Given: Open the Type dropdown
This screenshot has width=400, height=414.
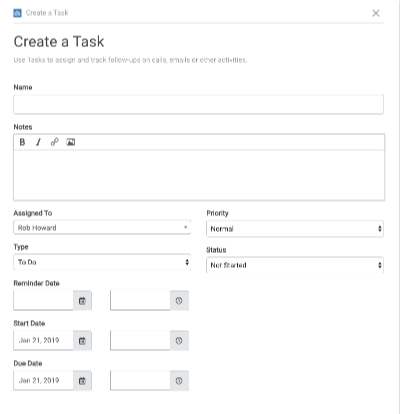Looking at the screenshot, I should click(x=102, y=262).
